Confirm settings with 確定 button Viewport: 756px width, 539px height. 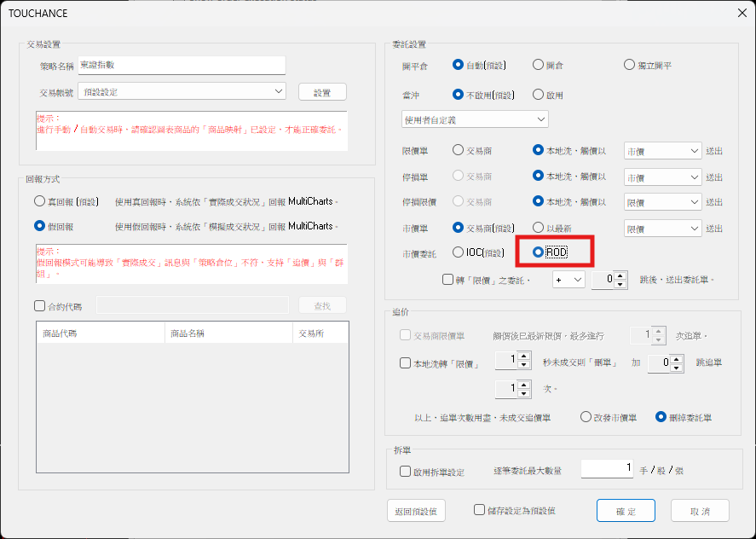tap(626, 511)
